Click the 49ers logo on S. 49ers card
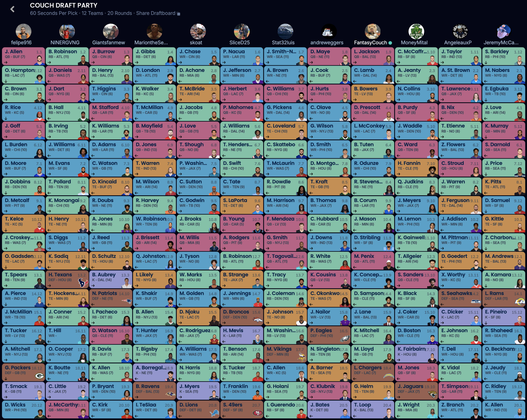This screenshot has height=420, width=527. 258,413
